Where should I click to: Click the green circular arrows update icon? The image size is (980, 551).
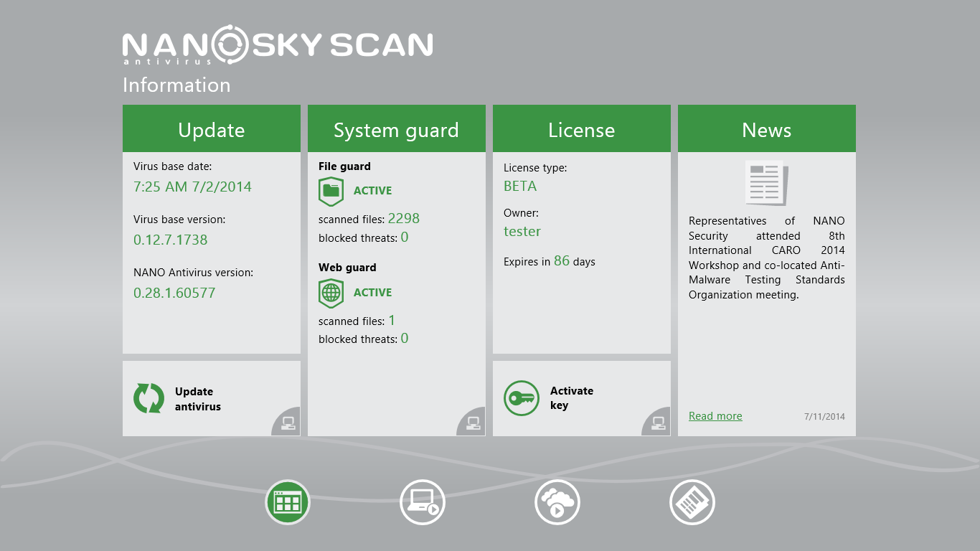point(149,398)
